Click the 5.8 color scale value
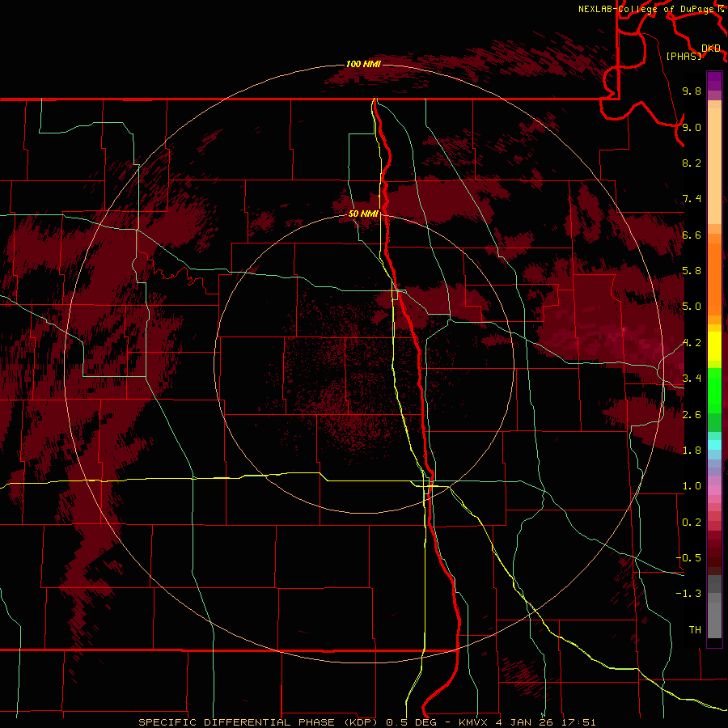 pyautogui.click(x=692, y=271)
